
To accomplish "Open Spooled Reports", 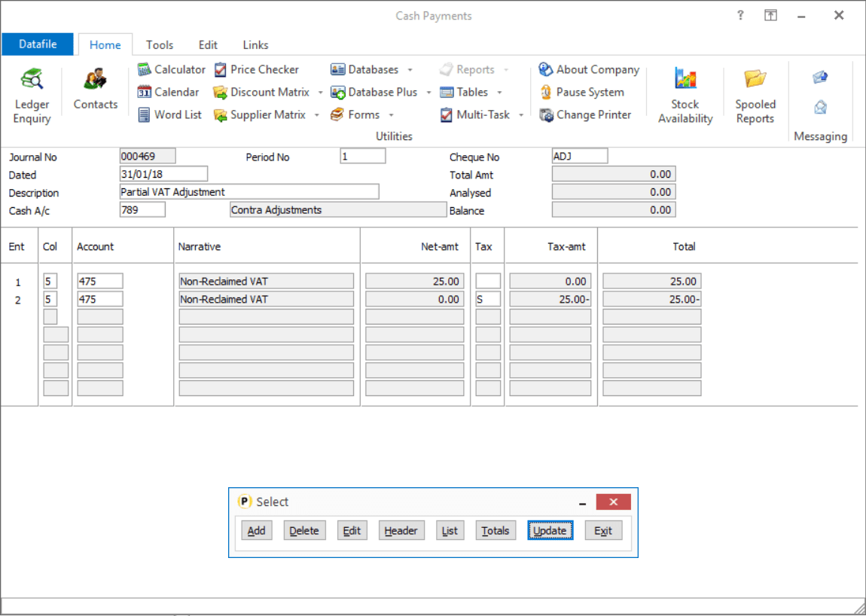I will click(755, 95).
